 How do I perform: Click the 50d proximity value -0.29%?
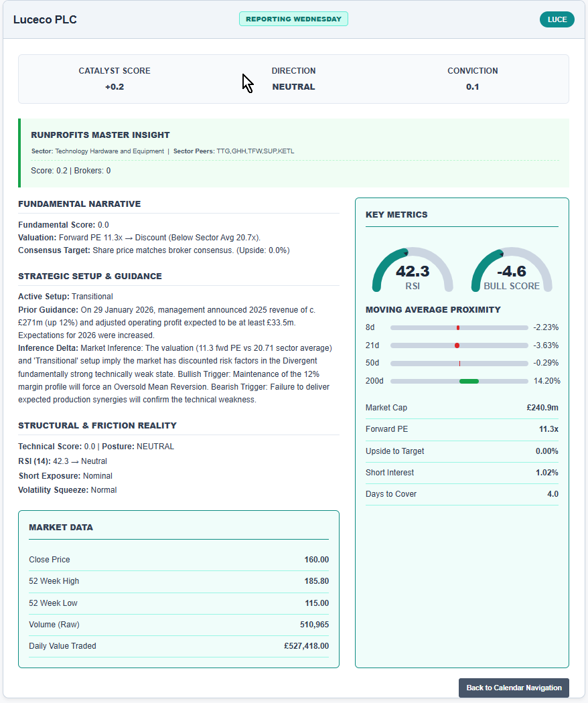coord(546,363)
